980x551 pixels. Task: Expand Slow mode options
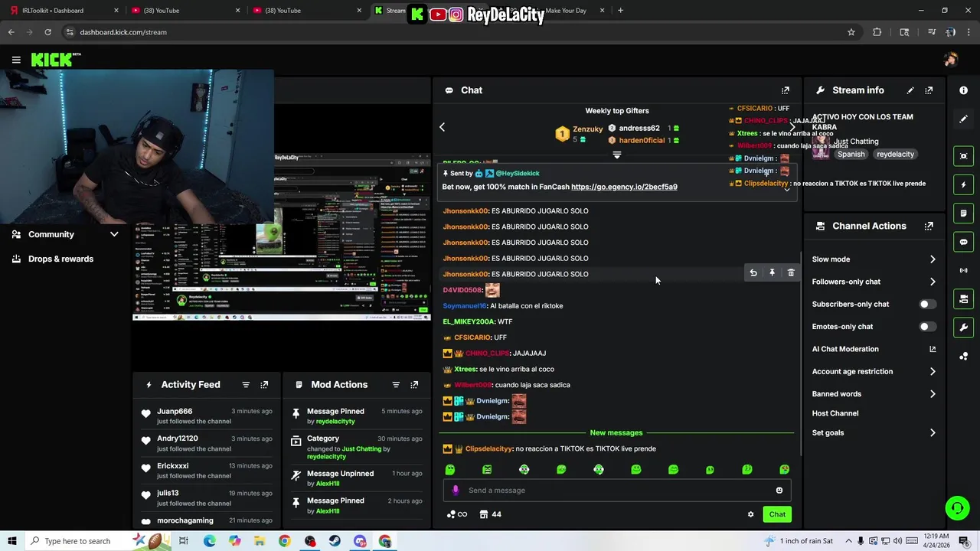pos(933,259)
